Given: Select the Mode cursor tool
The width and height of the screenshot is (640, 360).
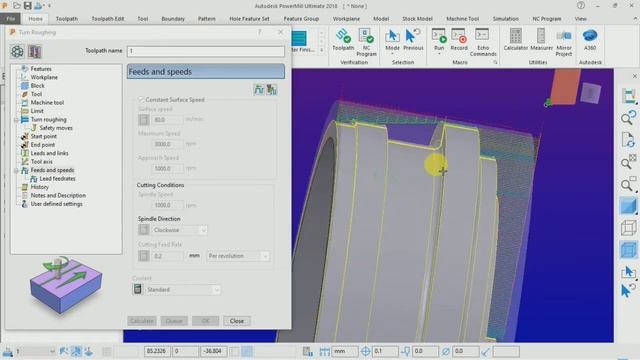Looking at the screenshot, I should (x=392, y=37).
